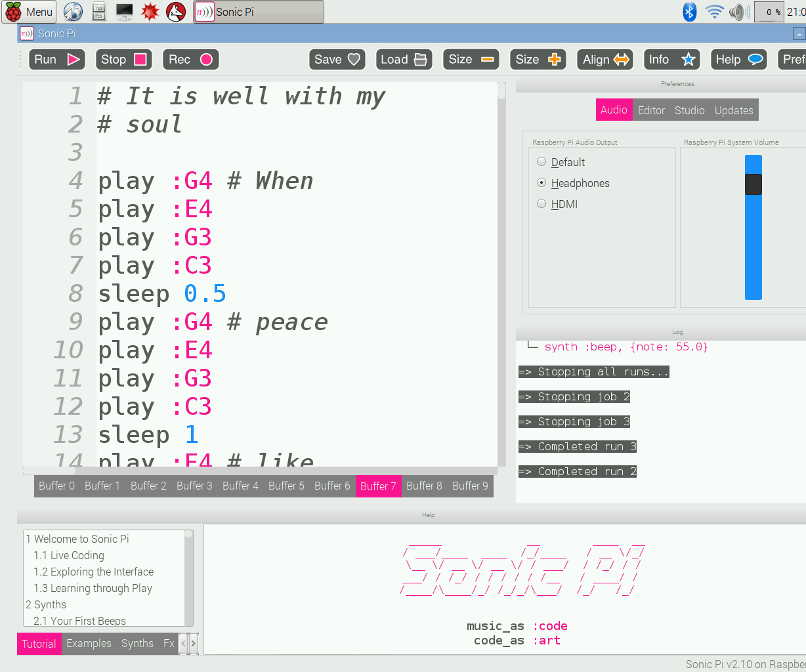Open Wolfram Mathematica from the taskbar
806x672 pixels.
coord(150,11)
